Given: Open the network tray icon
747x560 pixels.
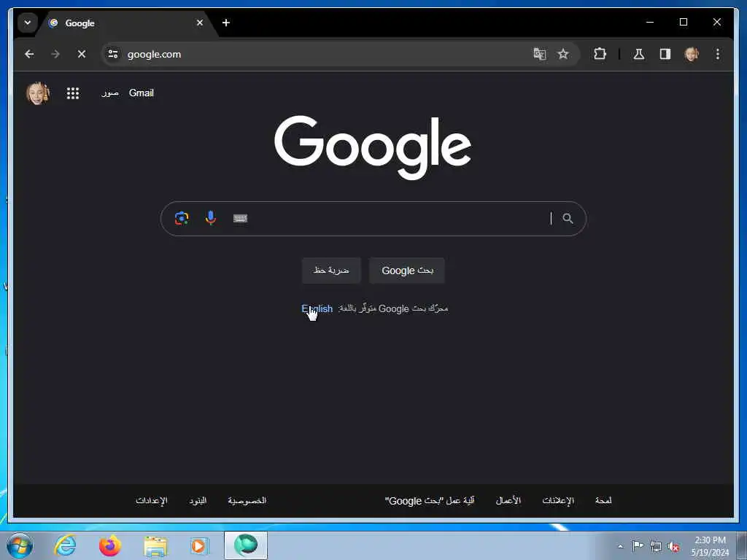Looking at the screenshot, I should (656, 546).
